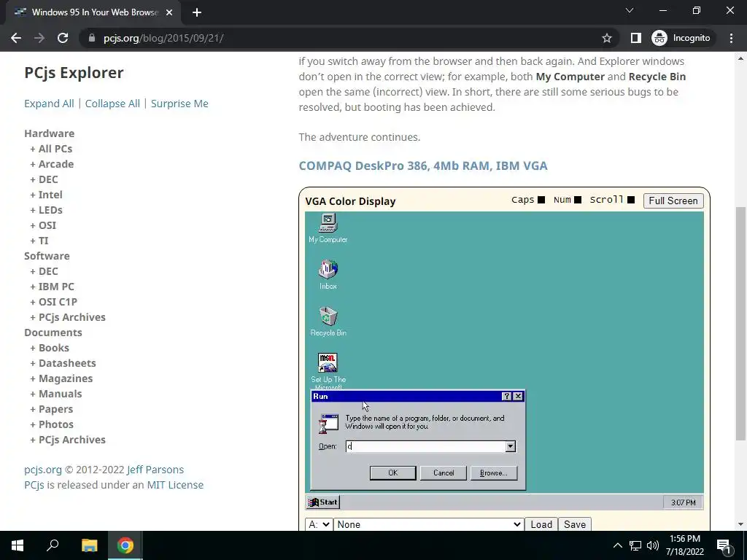Select the Inbox desktop icon
The height and width of the screenshot is (560, 747).
point(328,275)
